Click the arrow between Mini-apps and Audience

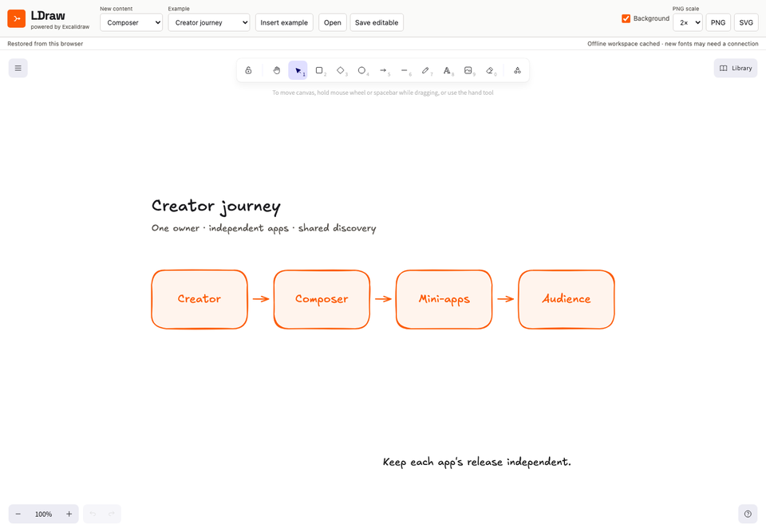pyautogui.click(x=506, y=299)
